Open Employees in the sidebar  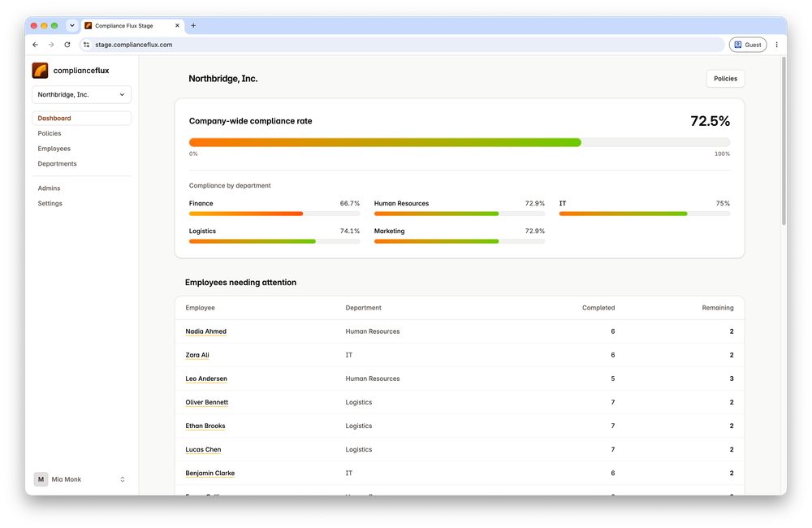(54, 149)
